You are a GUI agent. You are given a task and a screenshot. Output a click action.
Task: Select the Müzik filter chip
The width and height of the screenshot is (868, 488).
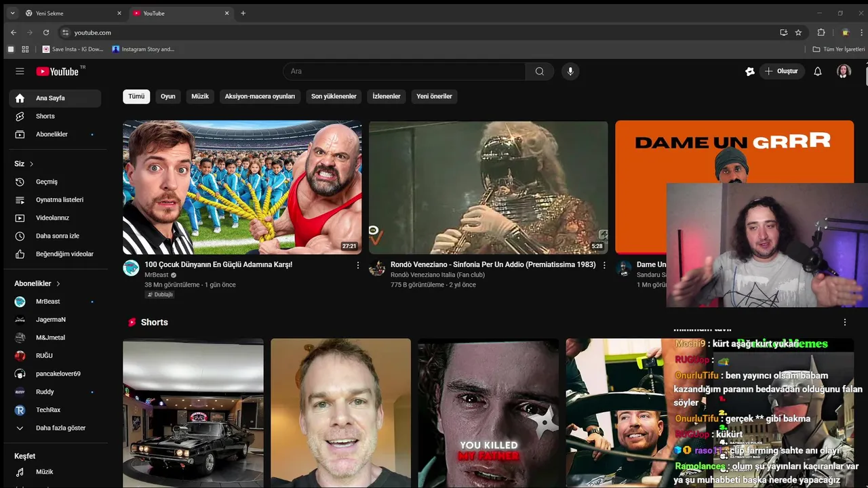coord(200,96)
